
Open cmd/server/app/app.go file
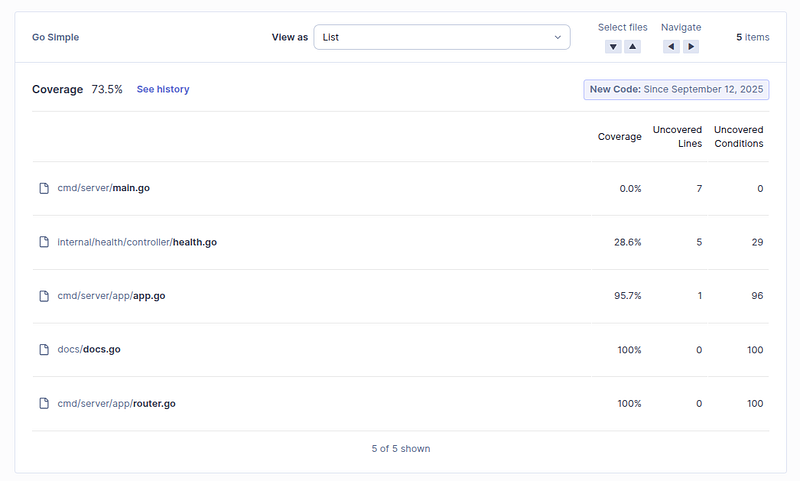coord(111,296)
